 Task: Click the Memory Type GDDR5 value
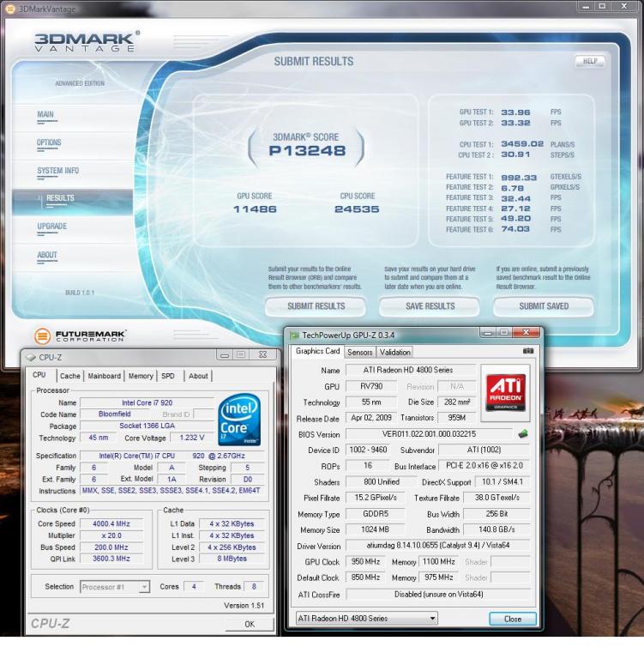[375, 514]
